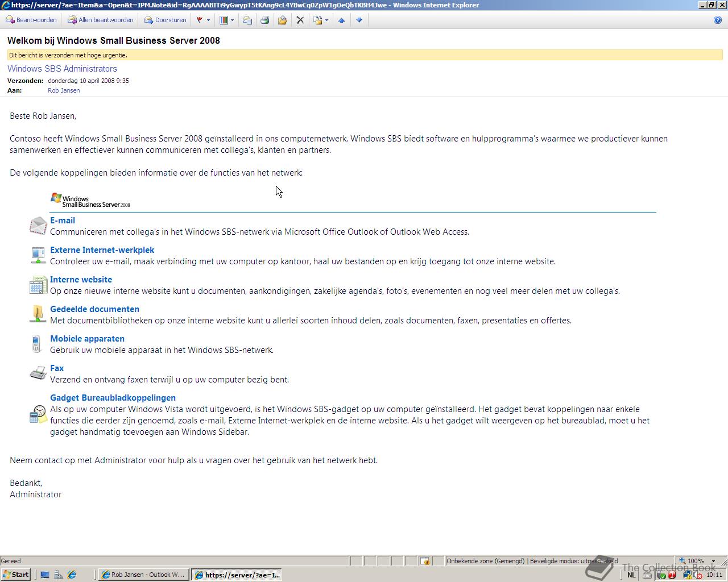Open the copy/move dropdown arrow
This screenshot has width=728, height=582.
point(326,20)
